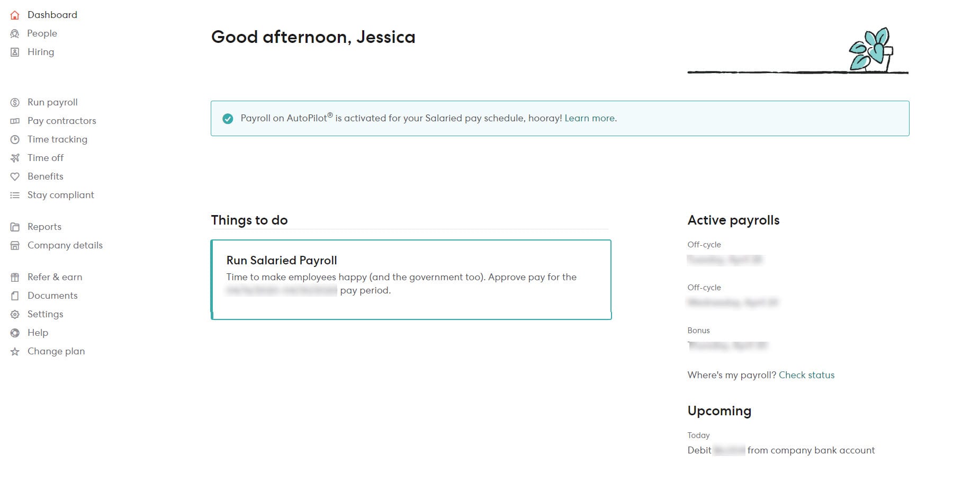Select the Time off airplane icon
Viewport: 980px width, 499px height.
[14, 157]
